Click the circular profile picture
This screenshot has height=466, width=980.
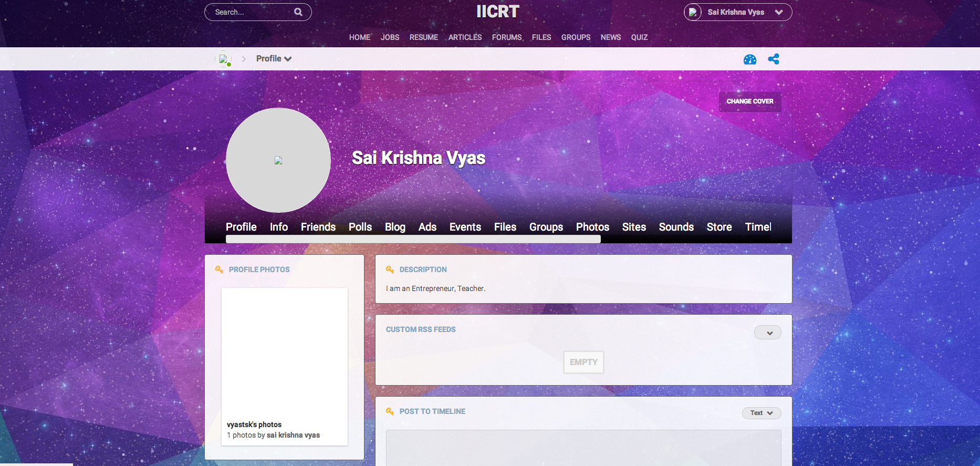pyautogui.click(x=278, y=160)
